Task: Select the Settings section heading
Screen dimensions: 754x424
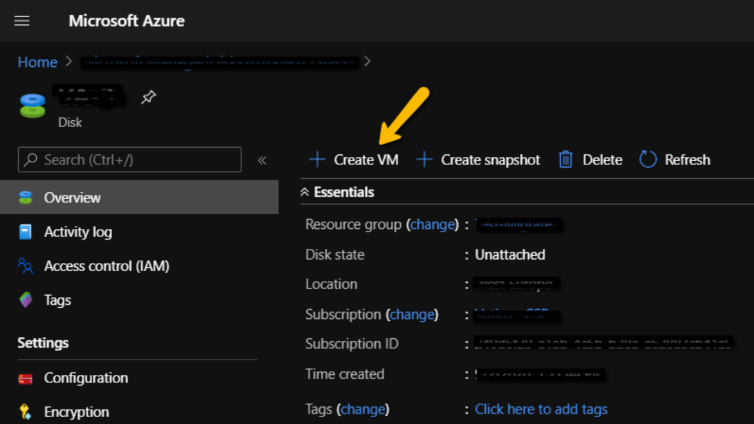Action: click(x=43, y=343)
